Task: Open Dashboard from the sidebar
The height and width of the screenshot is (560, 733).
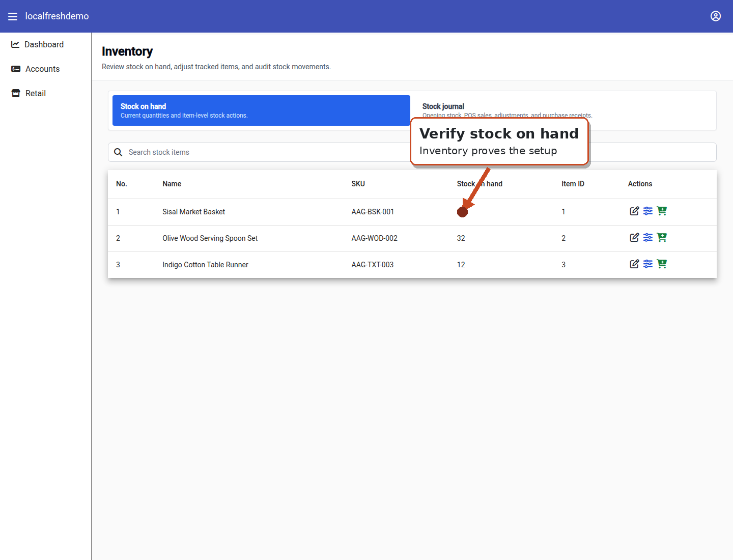Action: [x=45, y=44]
